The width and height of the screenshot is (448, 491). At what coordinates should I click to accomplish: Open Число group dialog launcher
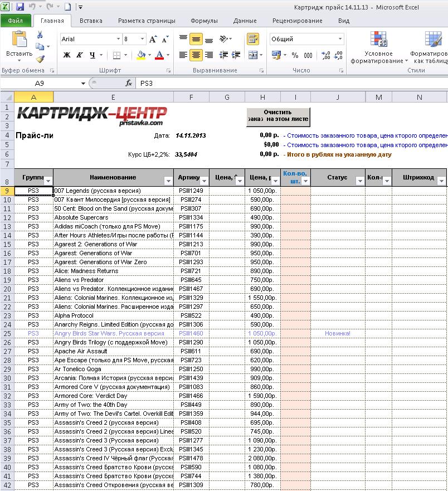click(x=341, y=71)
